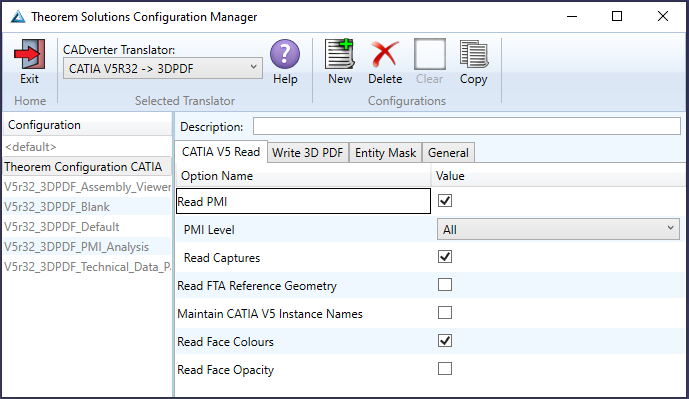Viewport: 689px width, 399px height.
Task: Enable Read FTA Reference Geometry
Action: (445, 285)
